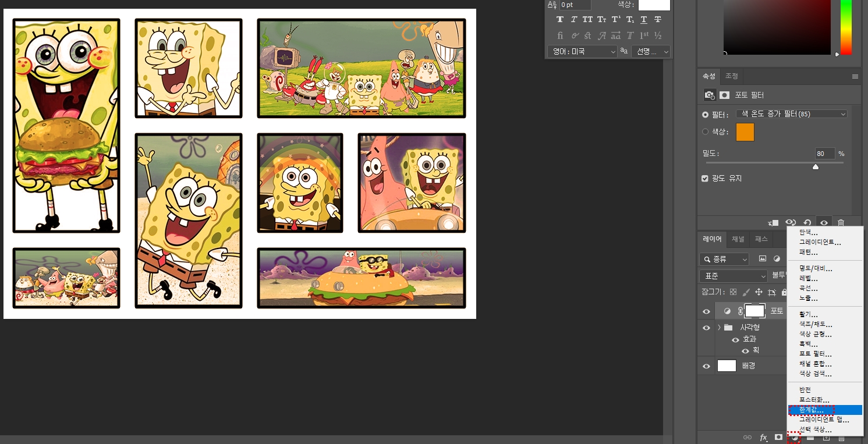Delete adjustment trash icon in Properties panel

point(841,223)
